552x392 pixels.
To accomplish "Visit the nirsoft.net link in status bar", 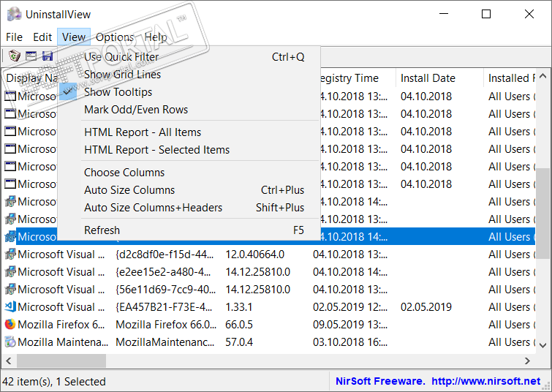I will point(485,381).
